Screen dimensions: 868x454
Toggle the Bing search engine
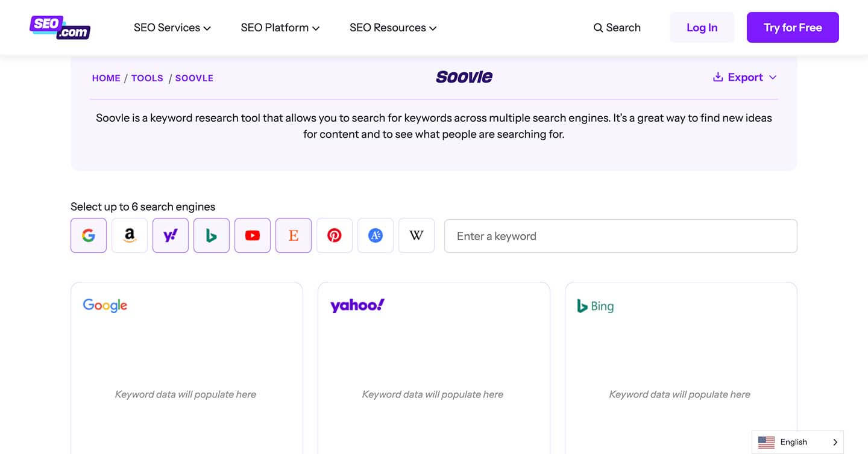tap(212, 235)
